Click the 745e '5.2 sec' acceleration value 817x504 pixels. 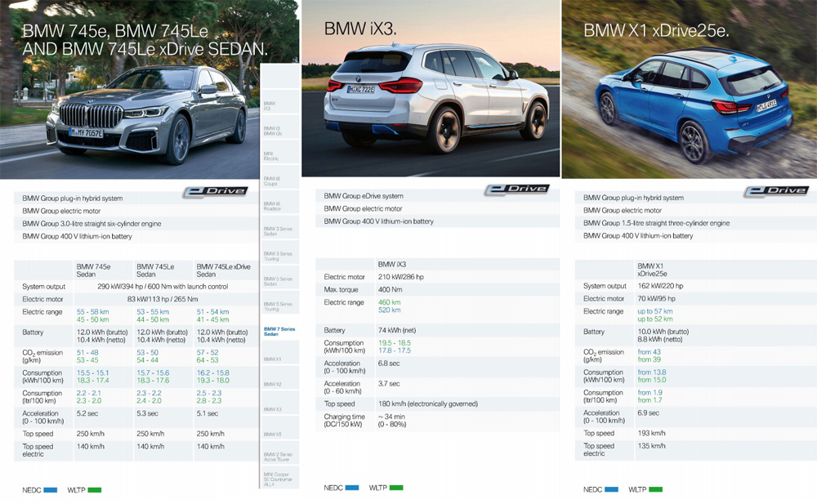coord(88,414)
